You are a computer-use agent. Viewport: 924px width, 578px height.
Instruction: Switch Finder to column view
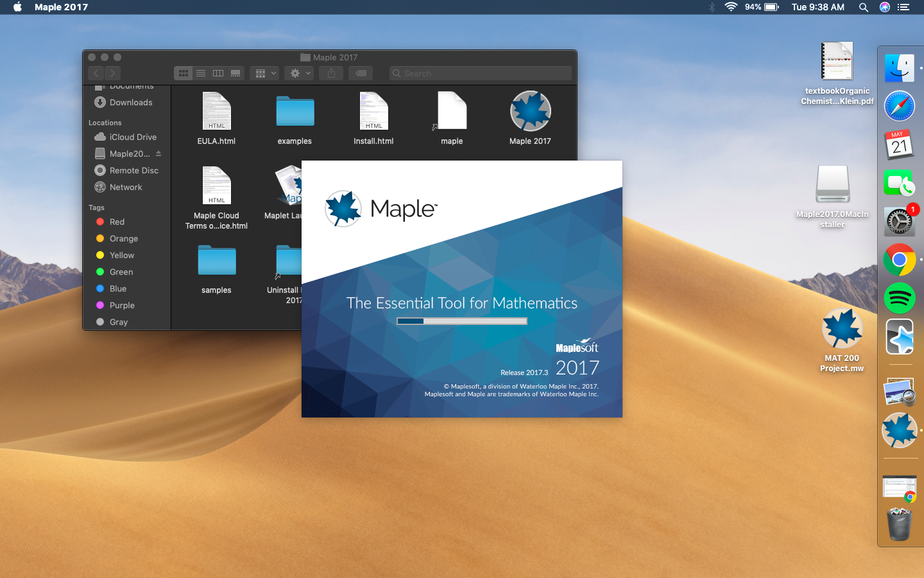[x=218, y=73]
